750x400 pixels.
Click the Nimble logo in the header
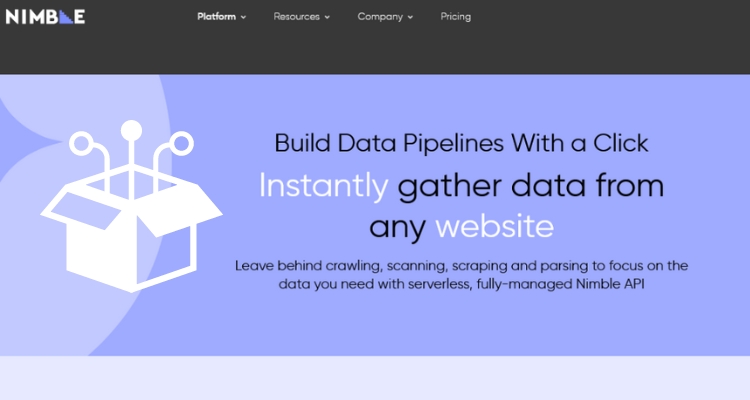tap(45, 17)
